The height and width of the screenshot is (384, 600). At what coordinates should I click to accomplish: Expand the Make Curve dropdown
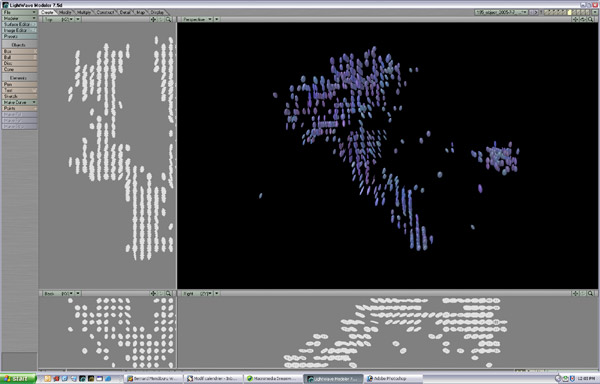pyautogui.click(x=20, y=103)
